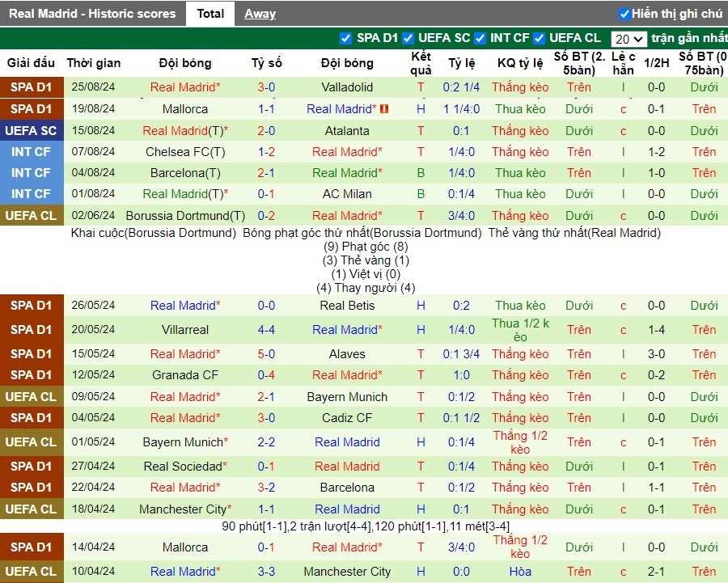Click the 1/2H column header
Screen dimensions: 728x583
[x=657, y=63]
